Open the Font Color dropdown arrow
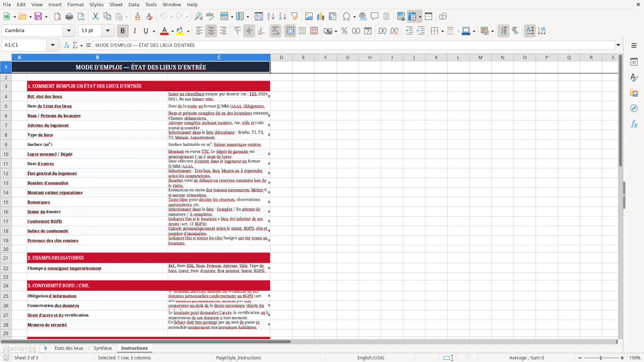Image resolution: width=644 pixels, height=362 pixels. [x=172, y=31]
